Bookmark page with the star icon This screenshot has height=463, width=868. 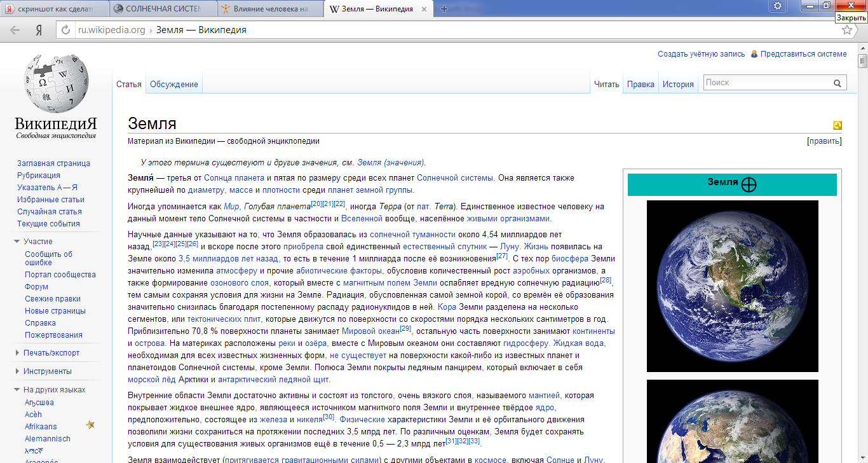pos(846,30)
